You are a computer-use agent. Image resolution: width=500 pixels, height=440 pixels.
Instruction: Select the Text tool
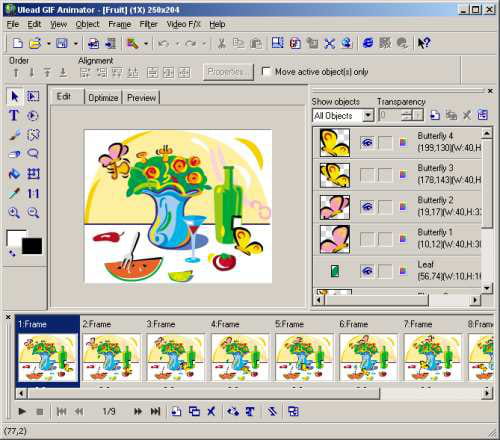point(14,116)
